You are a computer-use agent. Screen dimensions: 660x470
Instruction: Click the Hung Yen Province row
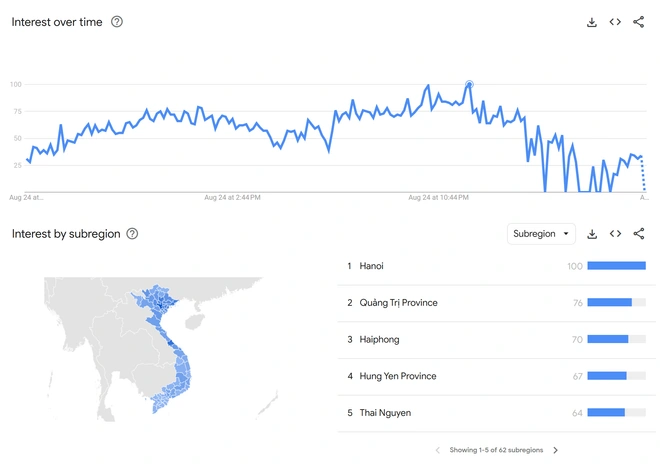click(x=398, y=376)
